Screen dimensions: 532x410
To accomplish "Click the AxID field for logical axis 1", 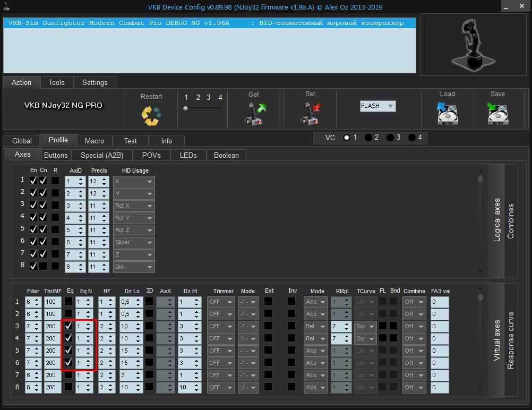I will [x=75, y=182].
